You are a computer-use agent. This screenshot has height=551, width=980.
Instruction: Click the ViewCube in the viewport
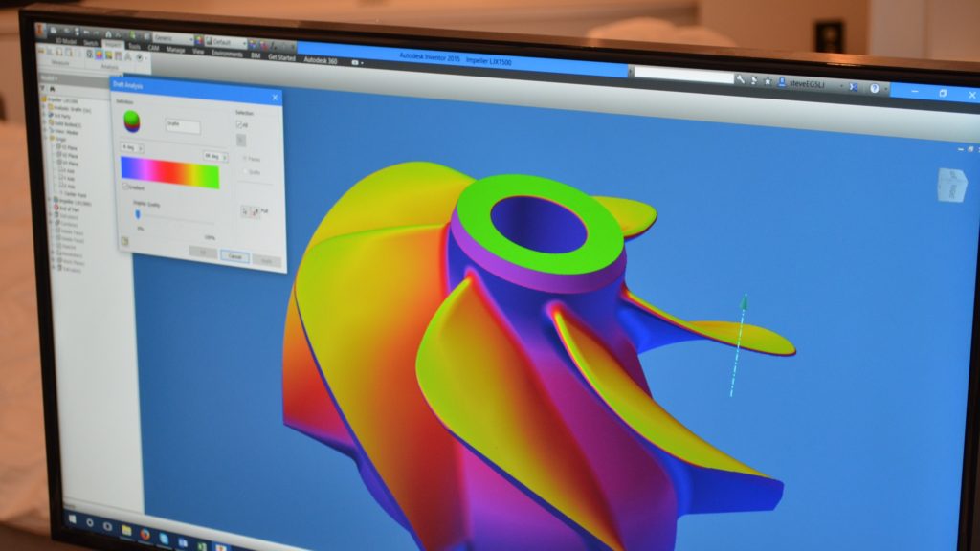[x=952, y=185]
